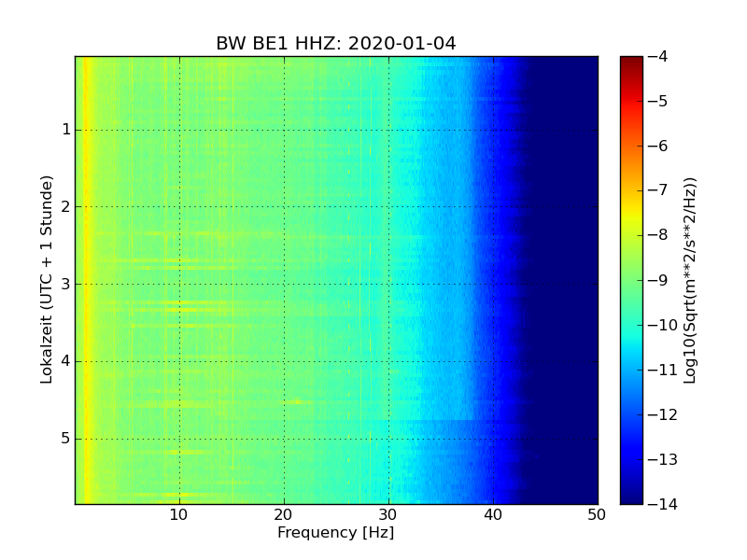Image resolution: width=747 pixels, height=560 pixels.
Task: Click the colorbar tick label '−14'
Action: [x=663, y=504]
